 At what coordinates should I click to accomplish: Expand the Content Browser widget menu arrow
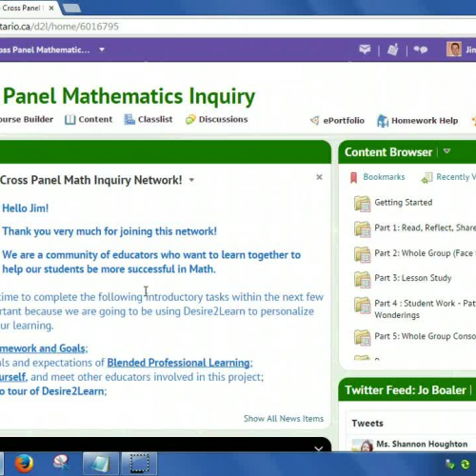pos(446,151)
